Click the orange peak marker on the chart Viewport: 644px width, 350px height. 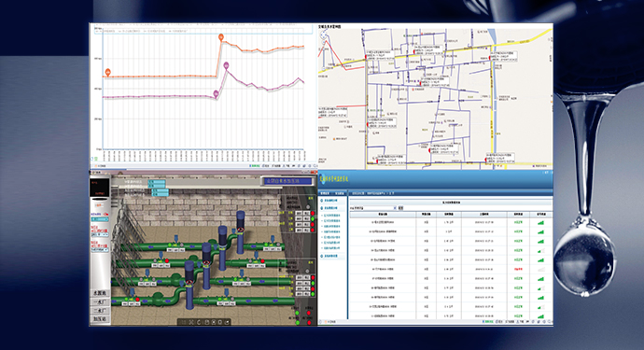[x=221, y=37]
